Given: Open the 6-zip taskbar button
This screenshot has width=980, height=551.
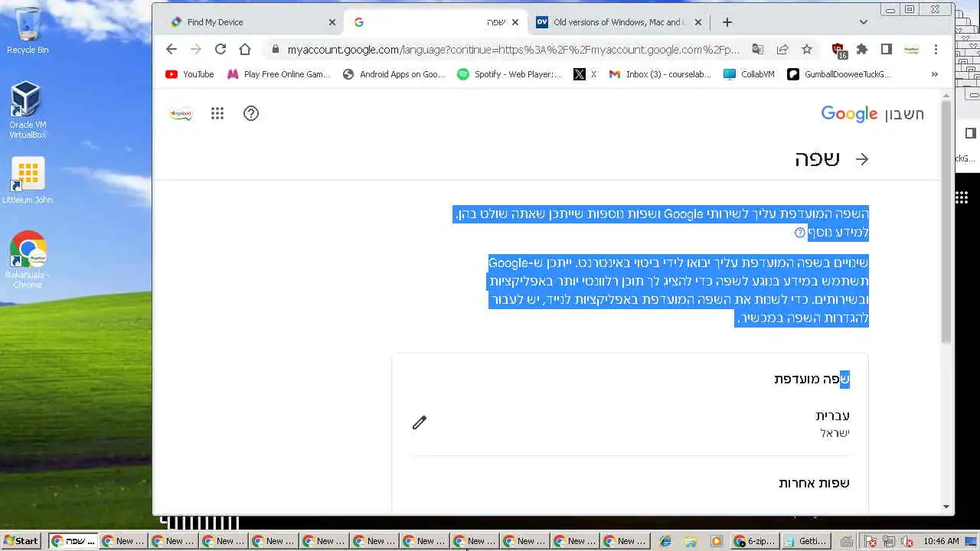Looking at the screenshot, I should 756,541.
